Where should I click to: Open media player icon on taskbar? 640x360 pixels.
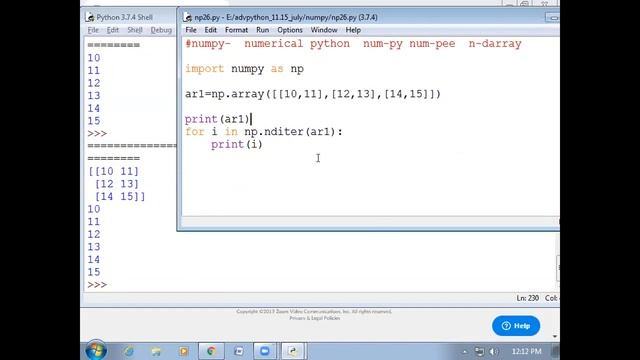tap(184, 351)
